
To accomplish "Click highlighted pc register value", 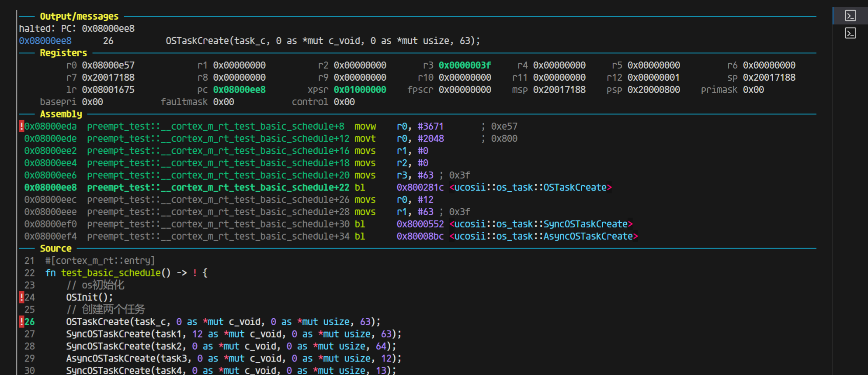I will coord(239,89).
